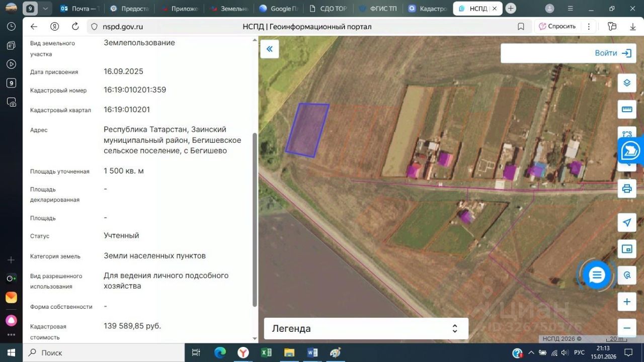Open the Windows Start menu

pyautogui.click(x=11, y=352)
